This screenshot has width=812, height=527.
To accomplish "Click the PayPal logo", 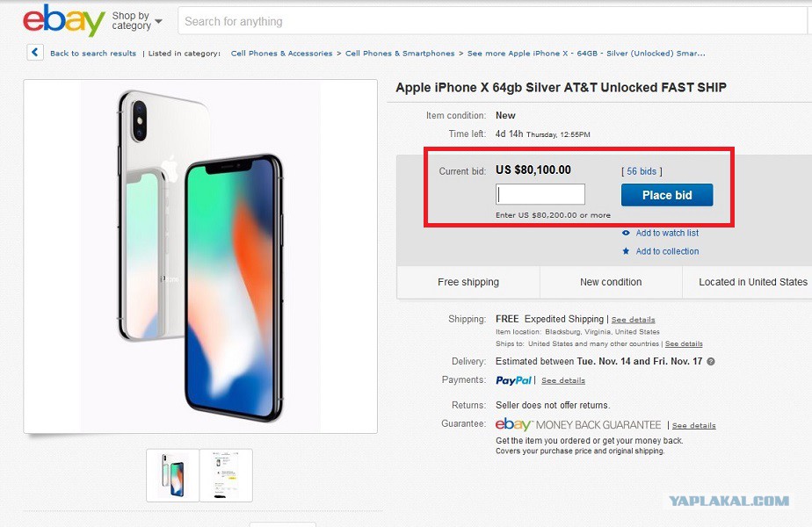I will 513,380.
